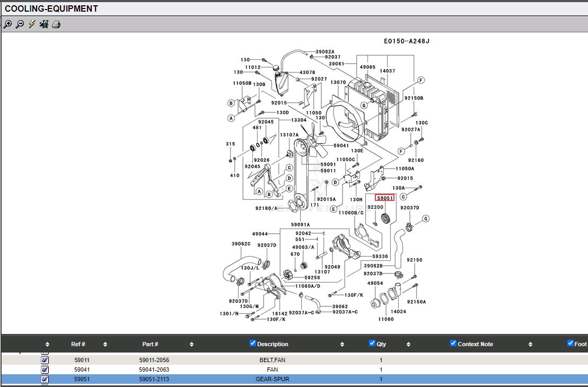Disable the Context Note column checkbox
588x387 pixels.
click(x=453, y=343)
